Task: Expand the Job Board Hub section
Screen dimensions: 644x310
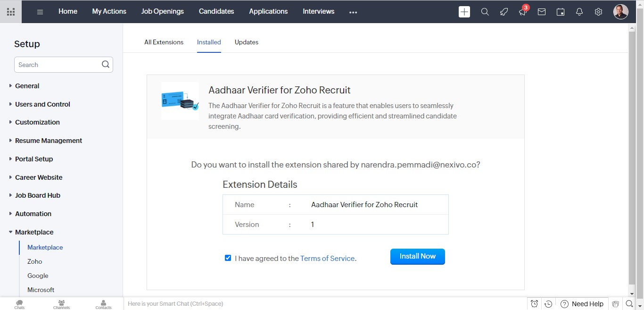Action: [x=34, y=195]
